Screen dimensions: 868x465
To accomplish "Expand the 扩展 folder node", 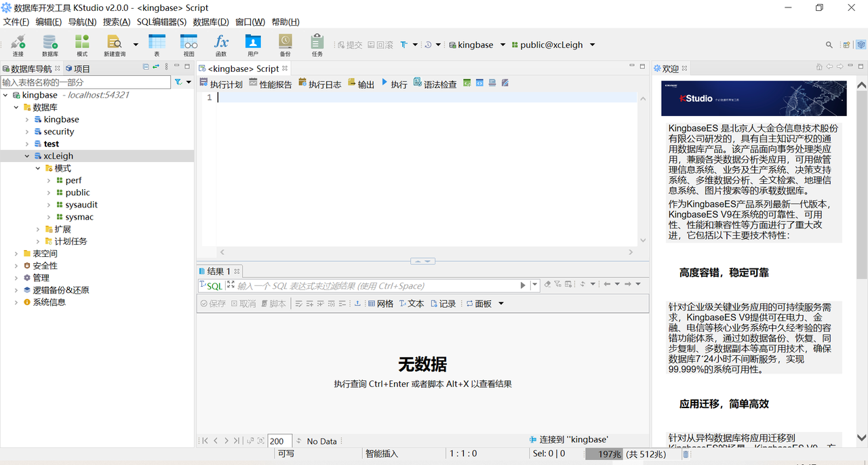I will coord(38,229).
